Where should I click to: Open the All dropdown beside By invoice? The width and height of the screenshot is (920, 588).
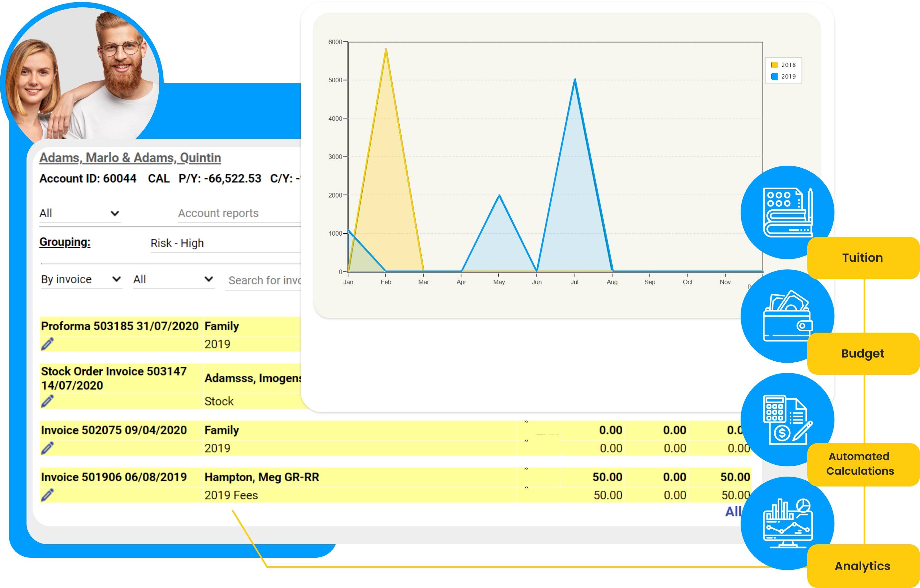click(x=173, y=279)
